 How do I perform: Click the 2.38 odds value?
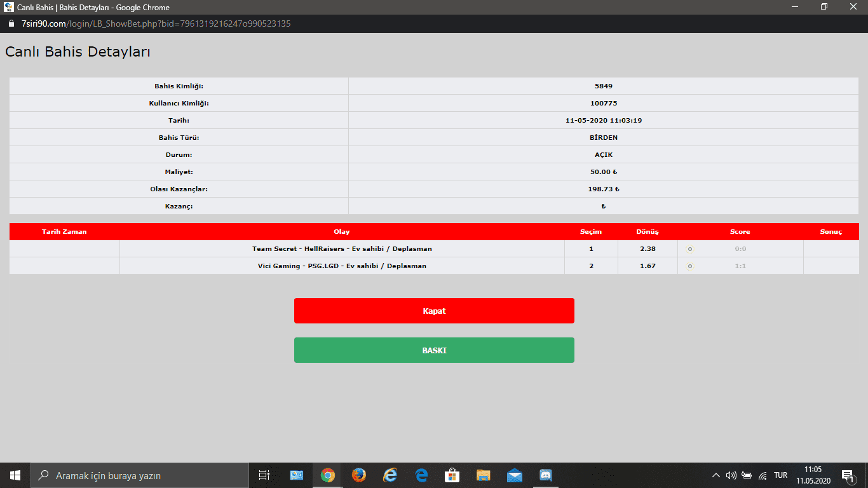tap(648, 249)
